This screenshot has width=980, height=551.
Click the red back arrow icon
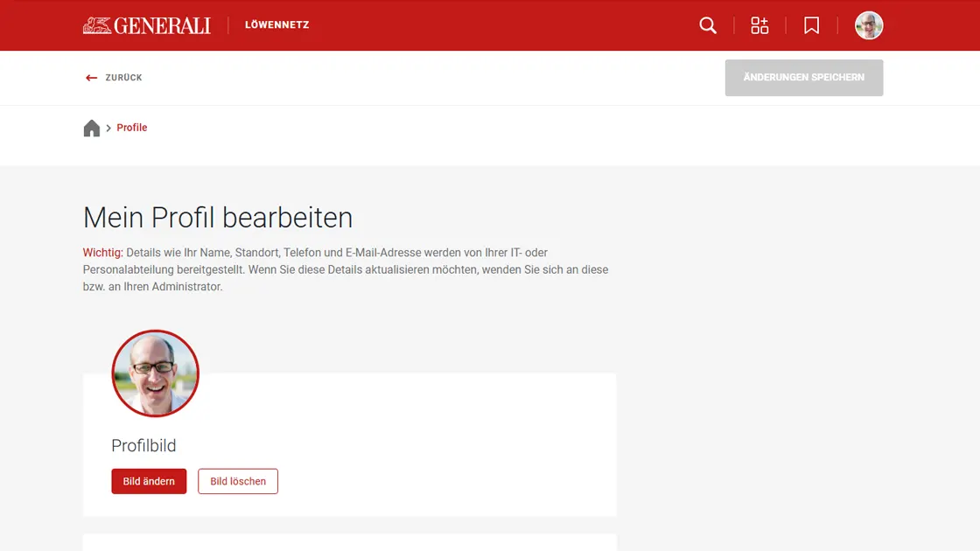pyautogui.click(x=91, y=78)
